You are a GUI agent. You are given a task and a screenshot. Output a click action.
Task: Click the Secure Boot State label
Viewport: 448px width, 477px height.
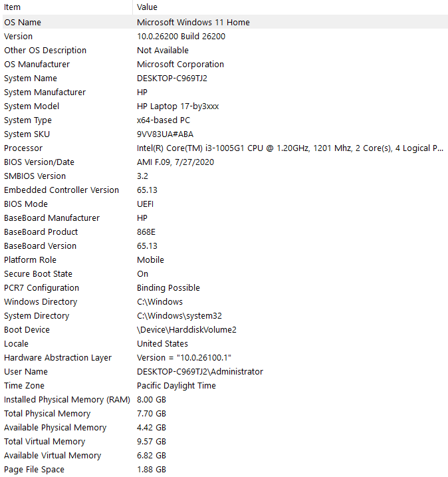(38, 274)
